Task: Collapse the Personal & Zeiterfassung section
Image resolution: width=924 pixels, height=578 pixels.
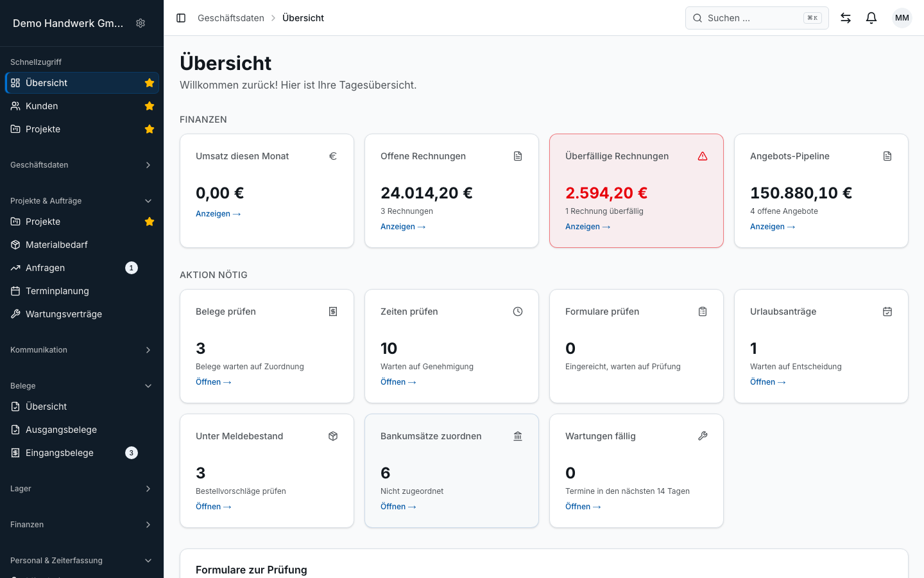Action: point(81,561)
